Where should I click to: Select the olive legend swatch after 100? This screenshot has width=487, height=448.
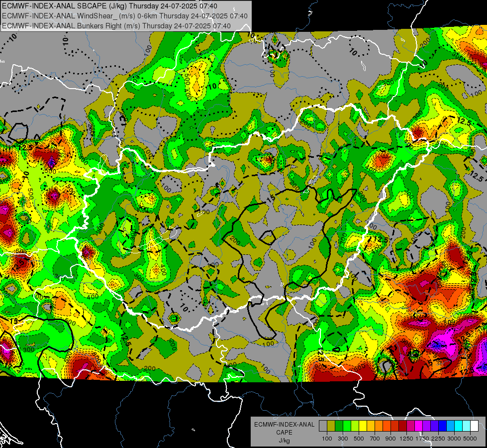[x=331, y=426]
